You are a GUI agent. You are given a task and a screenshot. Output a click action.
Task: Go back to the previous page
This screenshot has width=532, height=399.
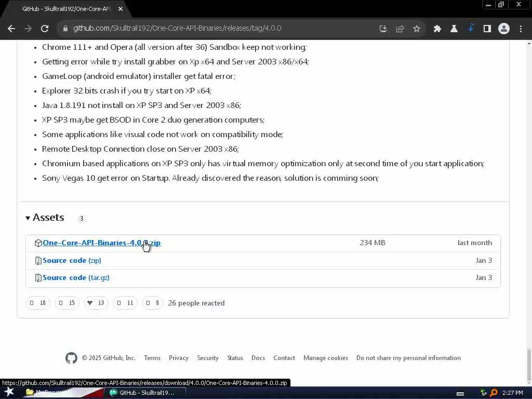point(11,29)
